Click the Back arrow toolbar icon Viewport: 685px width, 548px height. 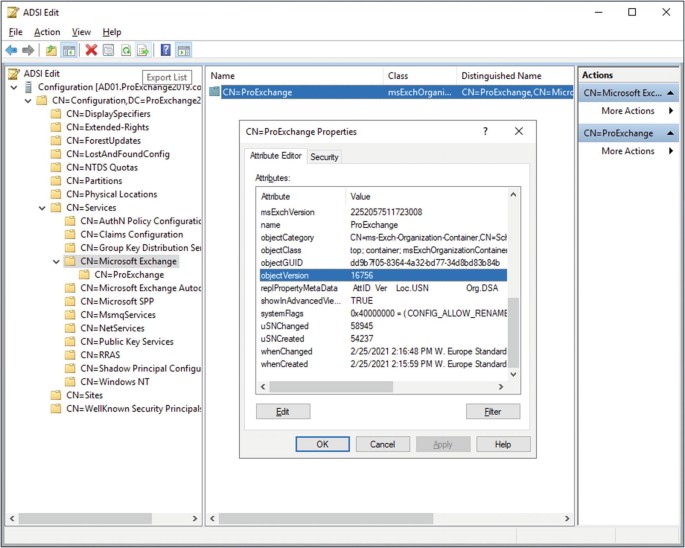(11, 50)
